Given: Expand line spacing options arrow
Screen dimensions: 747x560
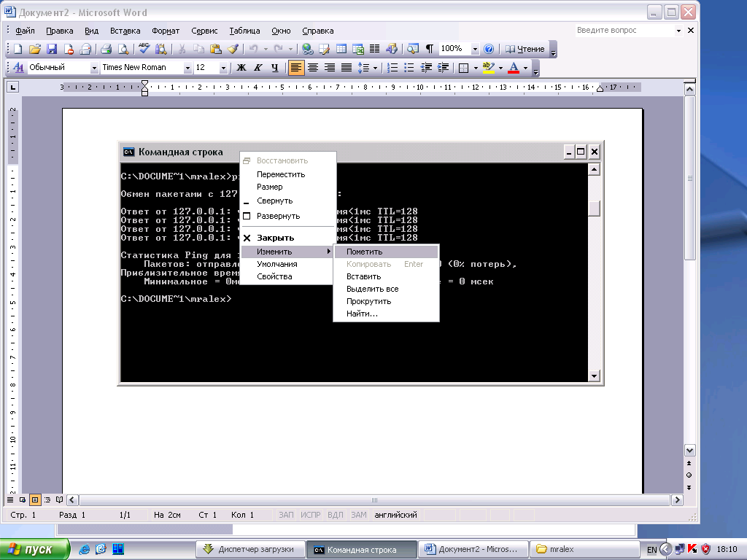Looking at the screenshot, I should coord(376,68).
